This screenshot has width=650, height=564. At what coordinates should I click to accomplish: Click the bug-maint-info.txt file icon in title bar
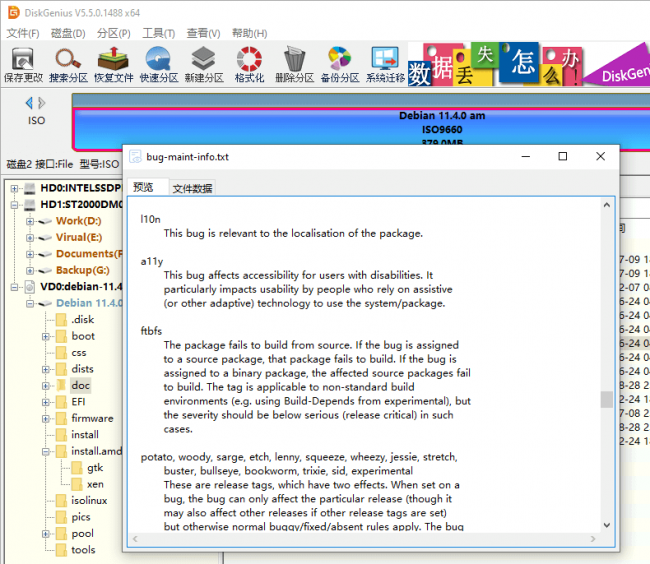pyautogui.click(x=135, y=157)
